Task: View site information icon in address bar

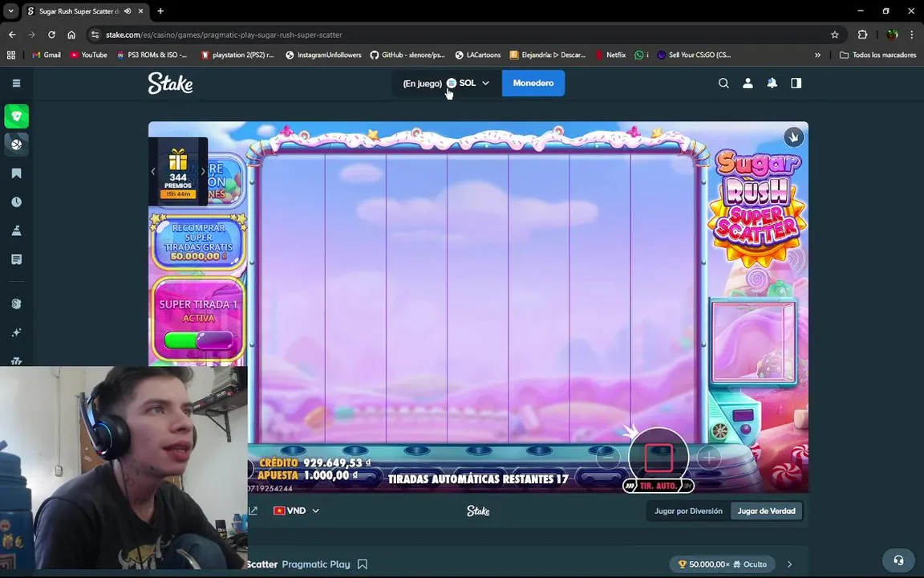Action: tap(95, 35)
